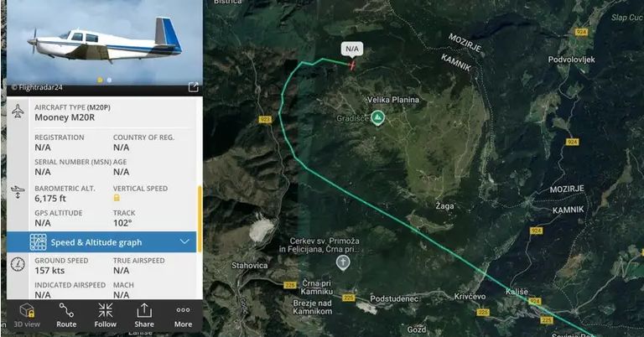Show the flight Route
Screen dimensions: 644x337
[66, 315]
